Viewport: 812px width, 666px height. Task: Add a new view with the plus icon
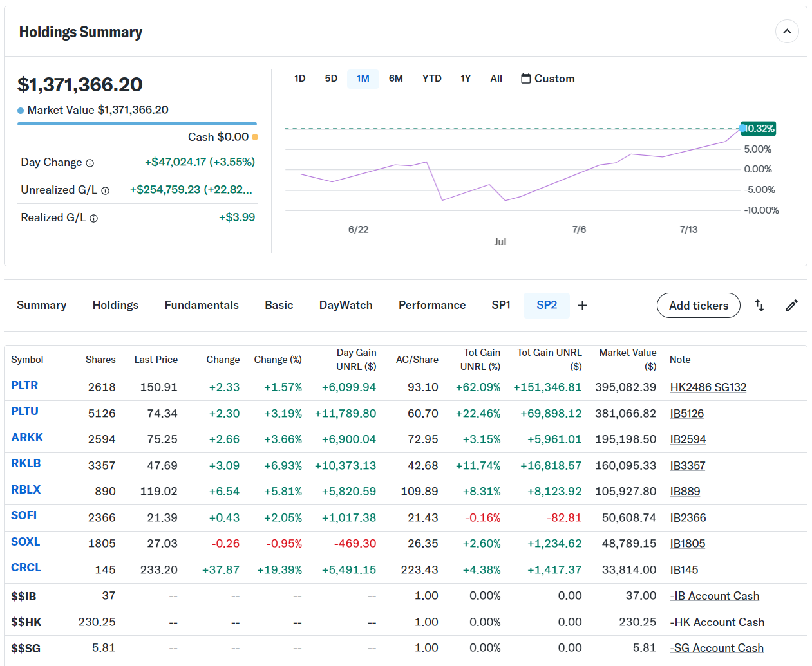(x=582, y=306)
